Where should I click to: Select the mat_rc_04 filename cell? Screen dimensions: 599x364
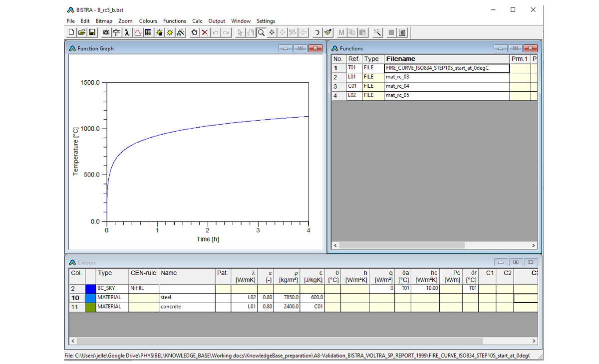447,86
